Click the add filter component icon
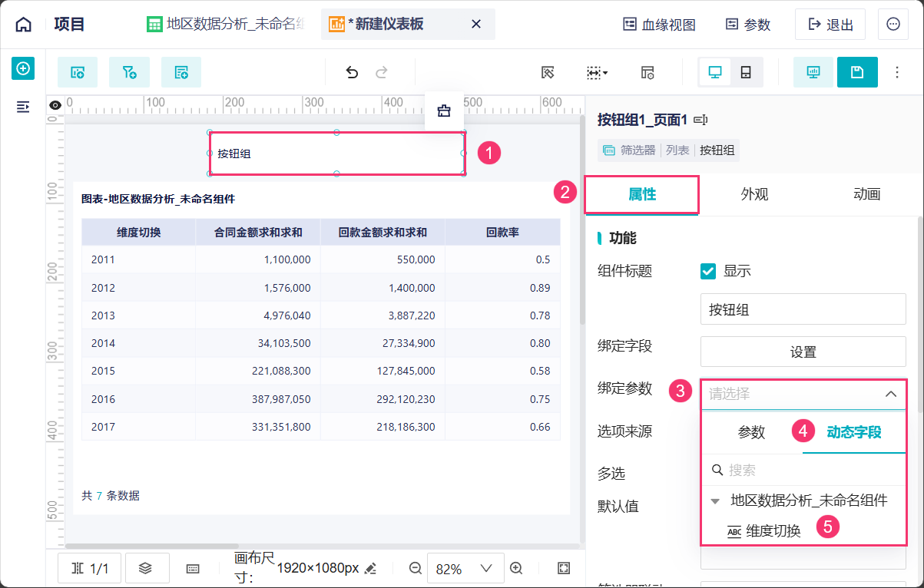Viewport: 924px width, 588px height. 129,72
